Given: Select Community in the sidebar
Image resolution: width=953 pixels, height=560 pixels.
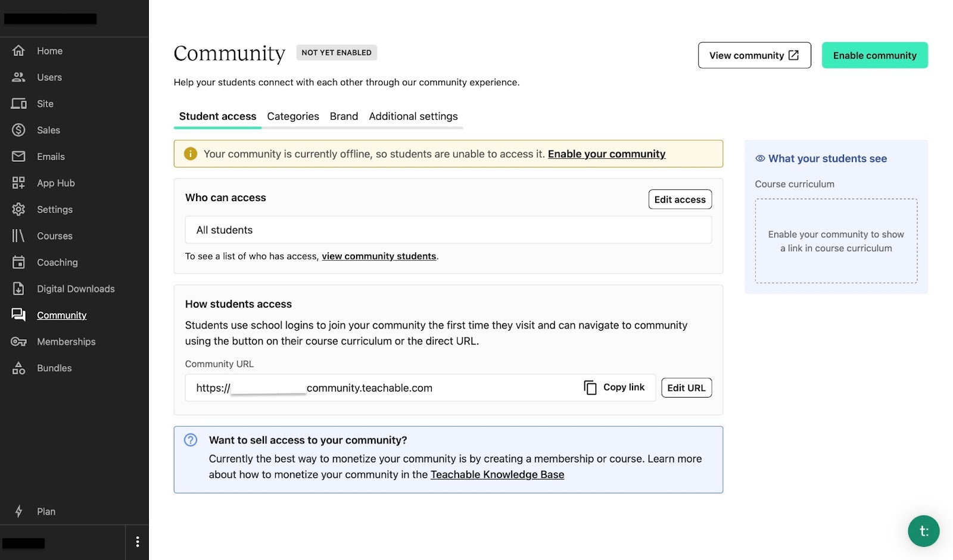Looking at the screenshot, I should click(62, 315).
